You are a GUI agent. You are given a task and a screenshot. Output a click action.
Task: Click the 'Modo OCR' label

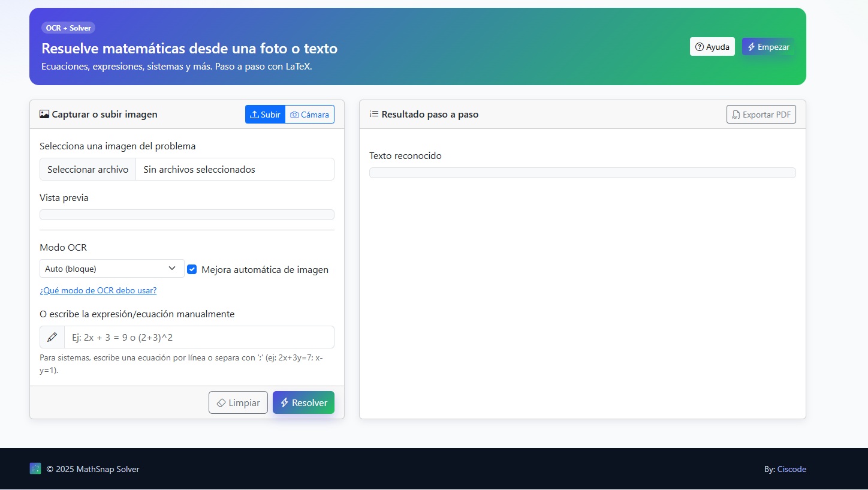pos(63,247)
